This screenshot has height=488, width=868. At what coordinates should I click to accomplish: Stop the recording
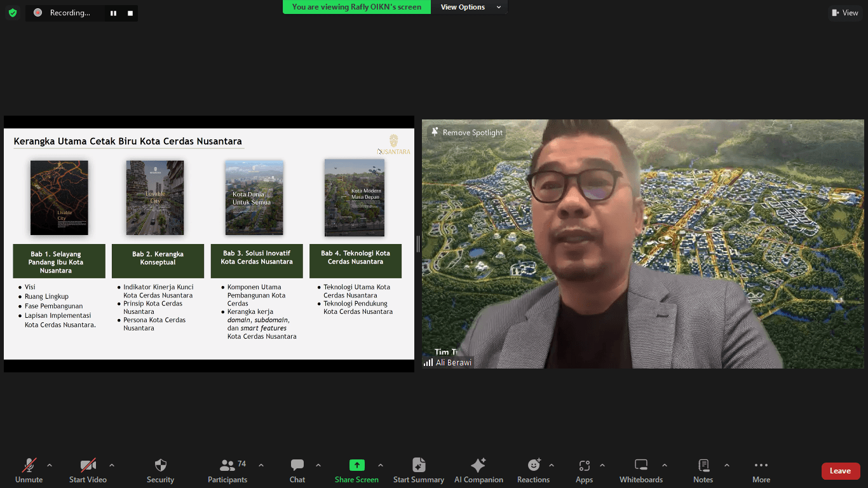(x=130, y=13)
